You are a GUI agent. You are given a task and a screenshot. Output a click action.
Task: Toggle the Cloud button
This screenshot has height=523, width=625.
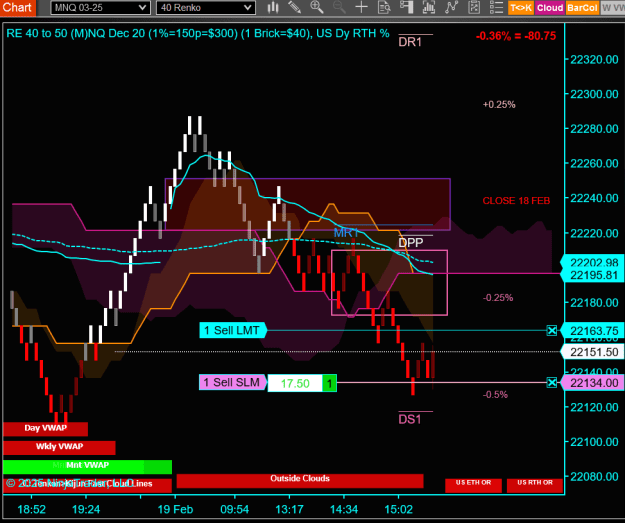pyautogui.click(x=550, y=8)
